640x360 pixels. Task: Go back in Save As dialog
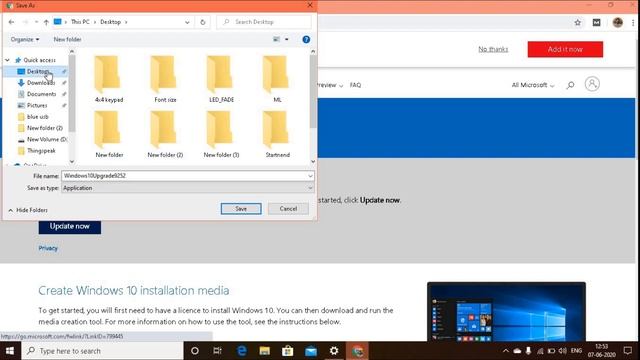11,22
